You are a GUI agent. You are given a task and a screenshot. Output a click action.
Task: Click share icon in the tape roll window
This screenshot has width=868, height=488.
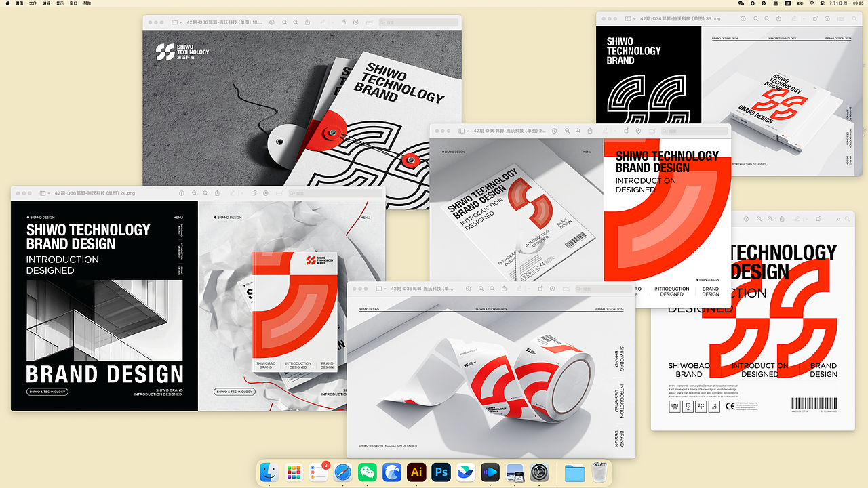(504, 289)
